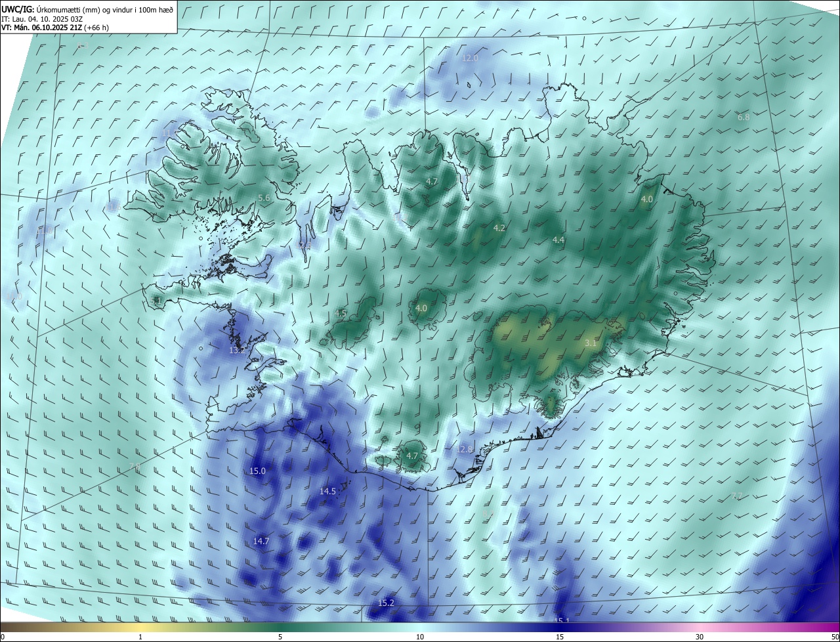Viewport: 840px width, 642px height.
Task: Click the 6.8 value over northeast ocean
Action: click(x=744, y=118)
